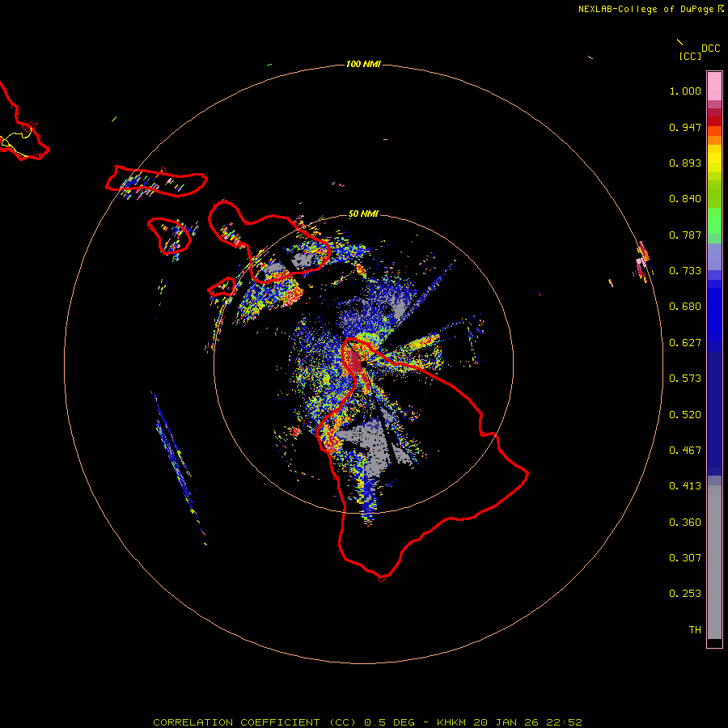Image resolution: width=728 pixels, height=728 pixels.
Task: Click the 0.893 scale value
Action: pyautogui.click(x=685, y=163)
